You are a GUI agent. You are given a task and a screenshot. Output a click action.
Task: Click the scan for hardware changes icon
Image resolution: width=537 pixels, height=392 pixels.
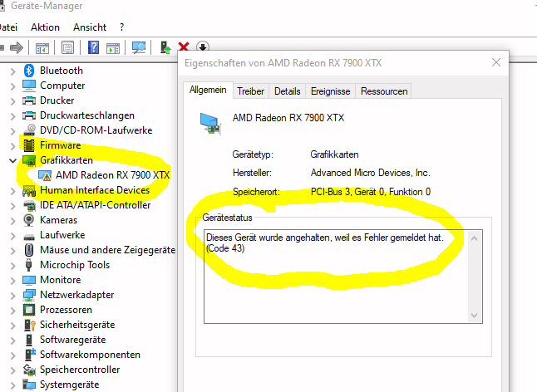[x=139, y=47]
